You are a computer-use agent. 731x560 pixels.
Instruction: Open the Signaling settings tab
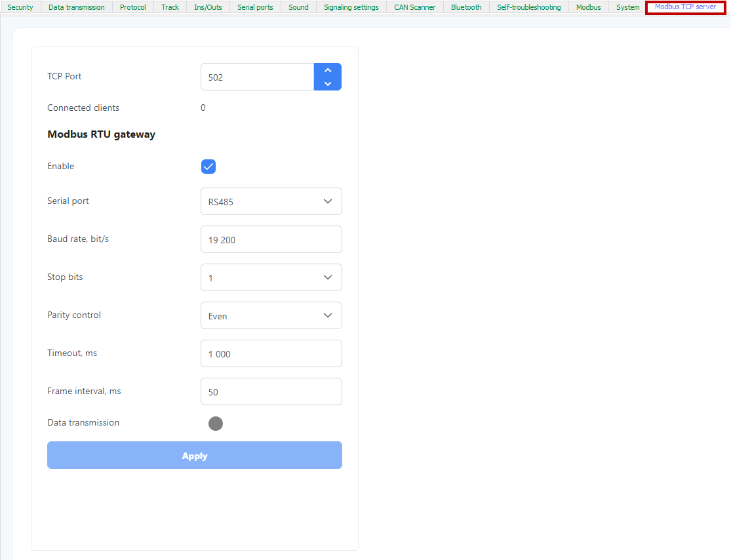click(351, 7)
